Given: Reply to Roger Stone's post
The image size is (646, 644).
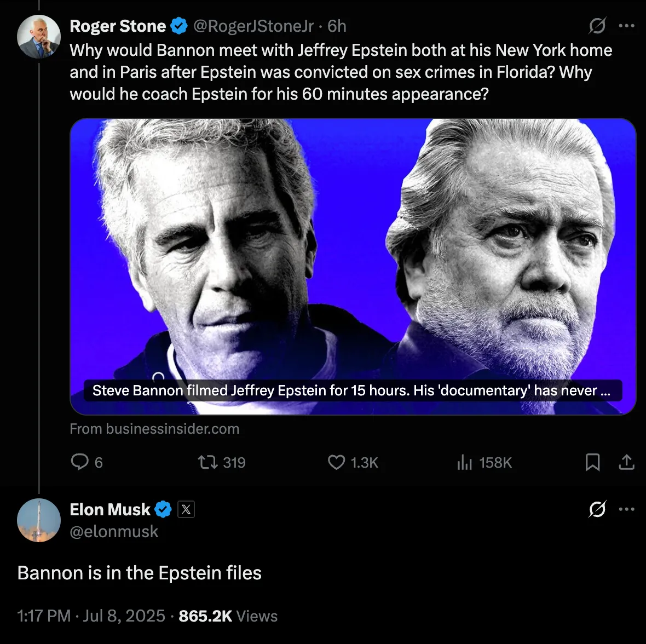Looking at the screenshot, I should pyautogui.click(x=80, y=462).
